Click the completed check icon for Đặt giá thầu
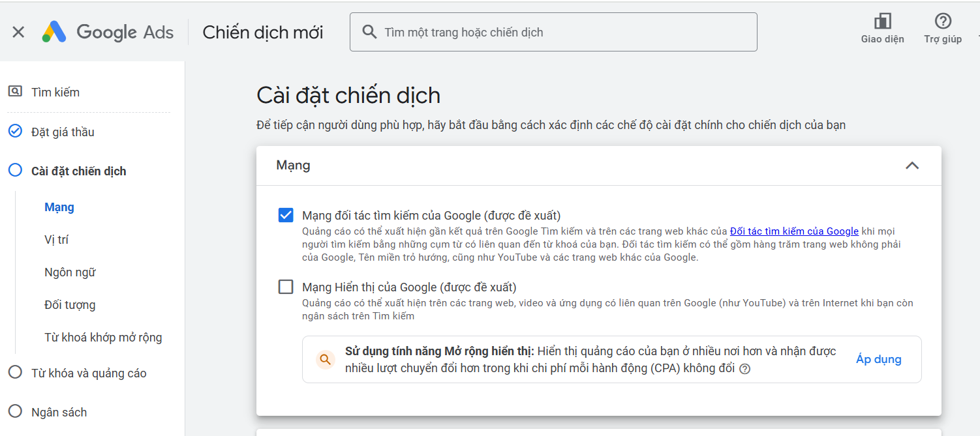This screenshot has width=980, height=436. 15,132
